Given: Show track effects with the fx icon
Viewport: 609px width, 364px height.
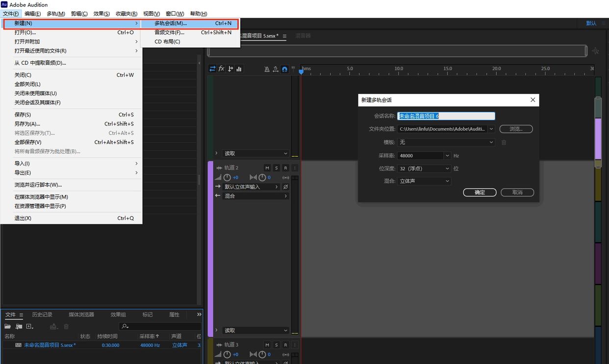Looking at the screenshot, I should (x=221, y=69).
